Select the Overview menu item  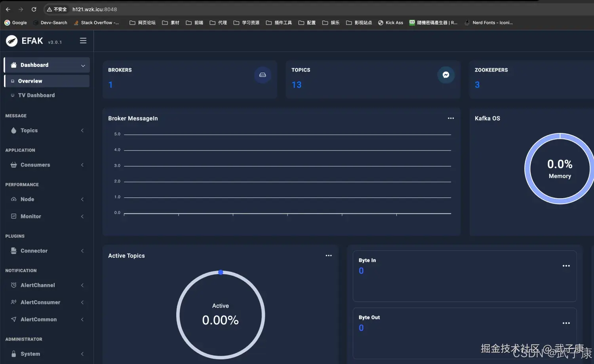[47, 81]
